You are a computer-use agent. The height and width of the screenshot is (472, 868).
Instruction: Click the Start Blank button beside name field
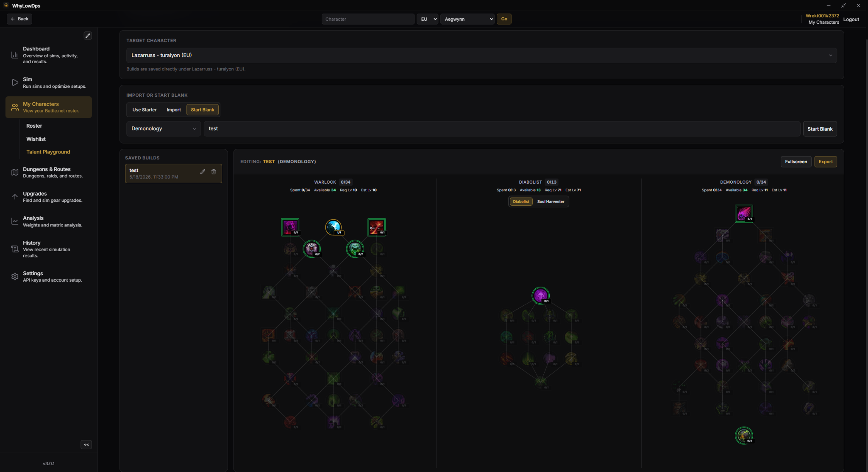[x=820, y=129]
